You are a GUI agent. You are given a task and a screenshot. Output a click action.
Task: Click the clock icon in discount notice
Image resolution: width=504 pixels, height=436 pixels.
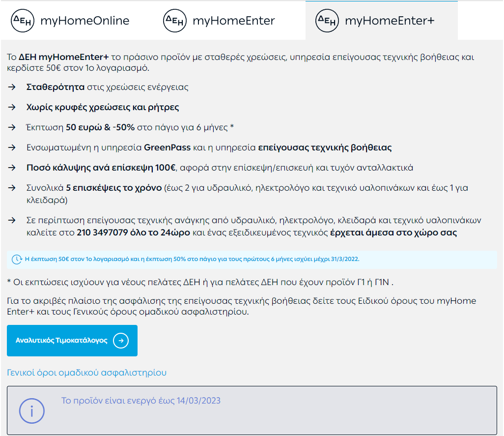pyautogui.click(x=17, y=259)
